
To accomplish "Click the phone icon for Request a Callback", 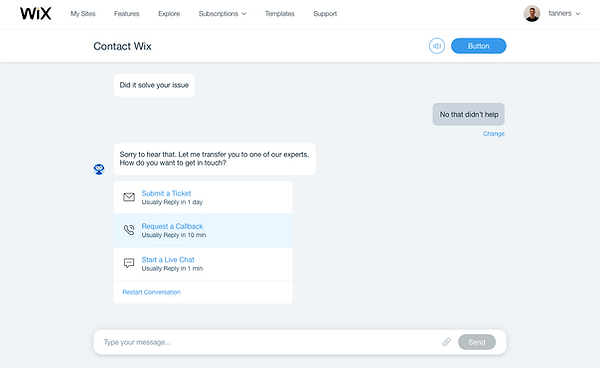I will coord(129,230).
